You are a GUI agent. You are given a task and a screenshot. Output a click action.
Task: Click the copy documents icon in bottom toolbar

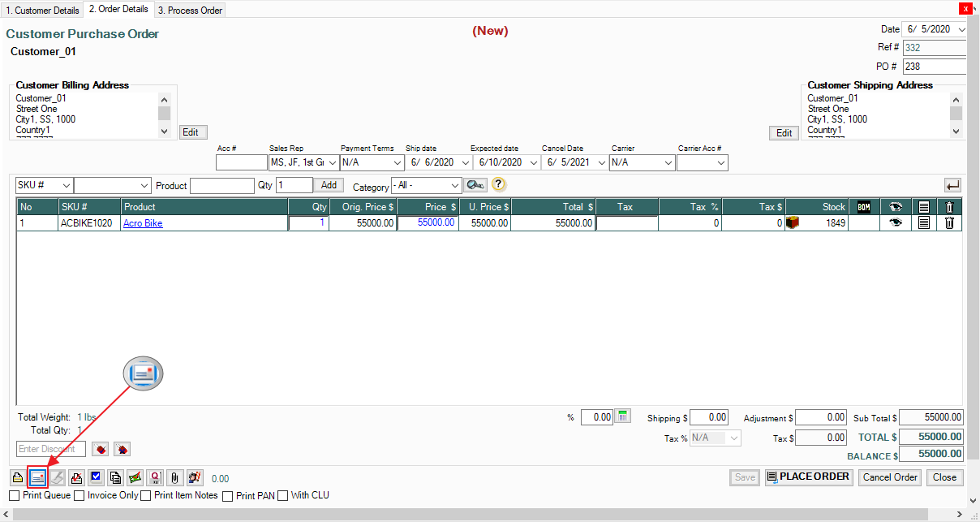tap(115, 477)
